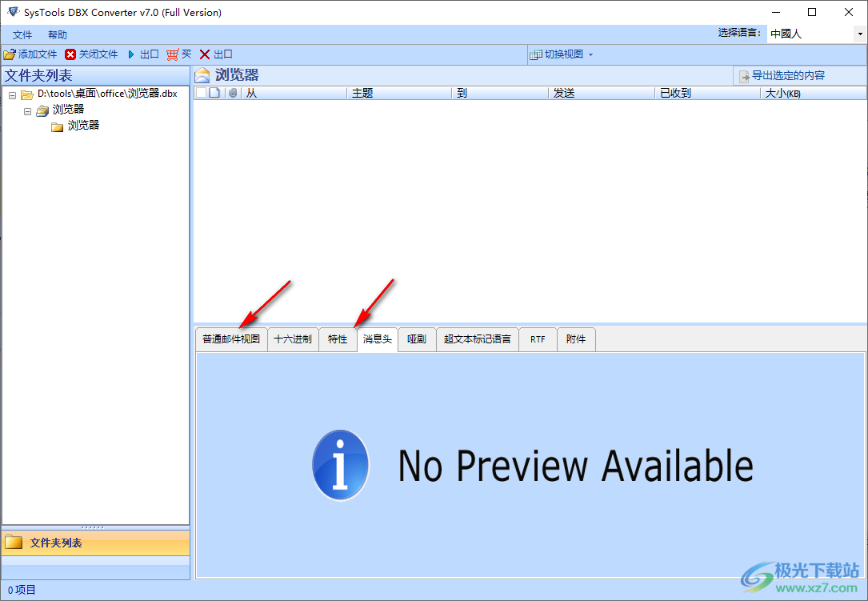Click the 帮助 menu for help

pyautogui.click(x=56, y=34)
